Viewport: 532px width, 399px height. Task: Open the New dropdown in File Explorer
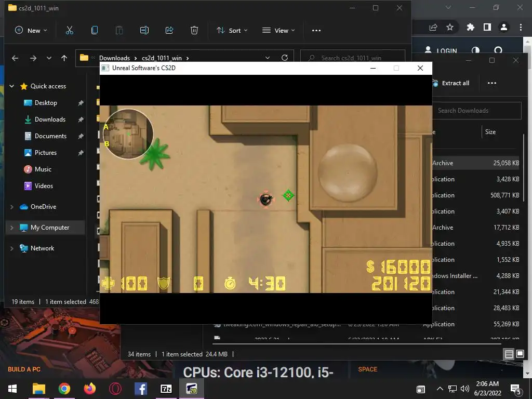point(31,31)
